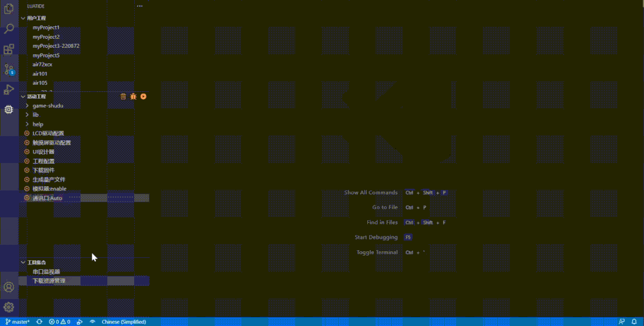644x326 pixels.
Task: Click the debug launch icon in status bar
Action: tap(80, 322)
